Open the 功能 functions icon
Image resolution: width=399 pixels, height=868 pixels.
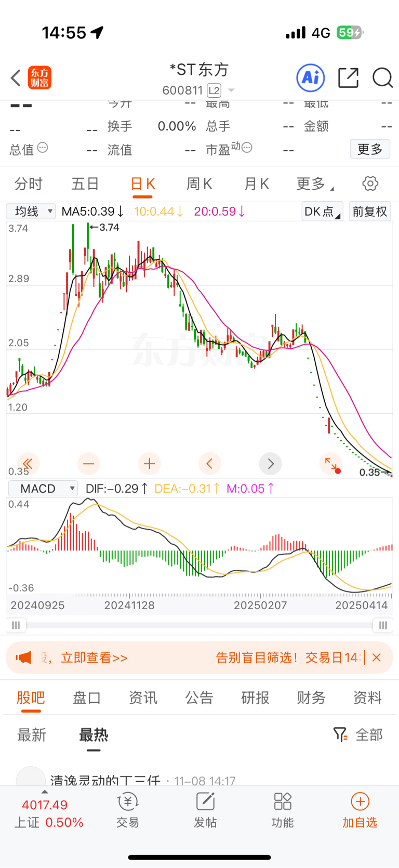pos(283,811)
